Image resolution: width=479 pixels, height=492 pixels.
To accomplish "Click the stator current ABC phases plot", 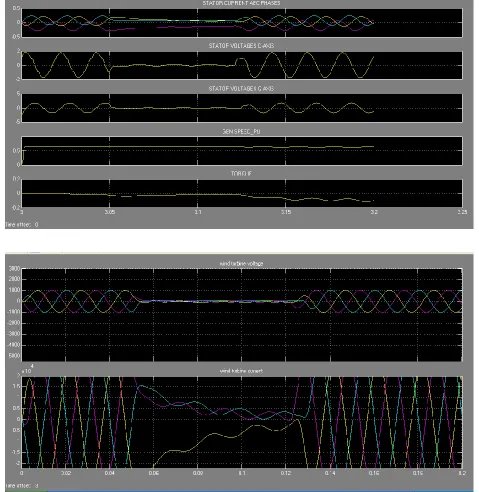I will (242, 23).
